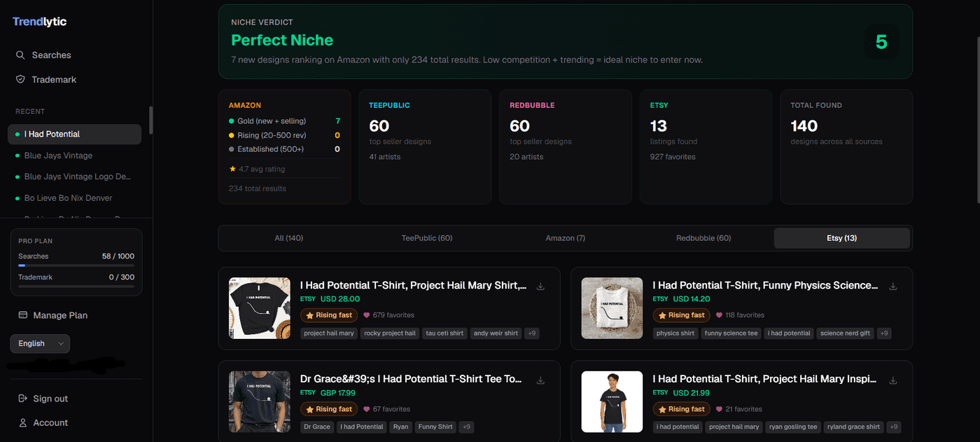980x442 pixels.
Task: Switch to the Amazon (7) tab
Action: pyautogui.click(x=566, y=238)
